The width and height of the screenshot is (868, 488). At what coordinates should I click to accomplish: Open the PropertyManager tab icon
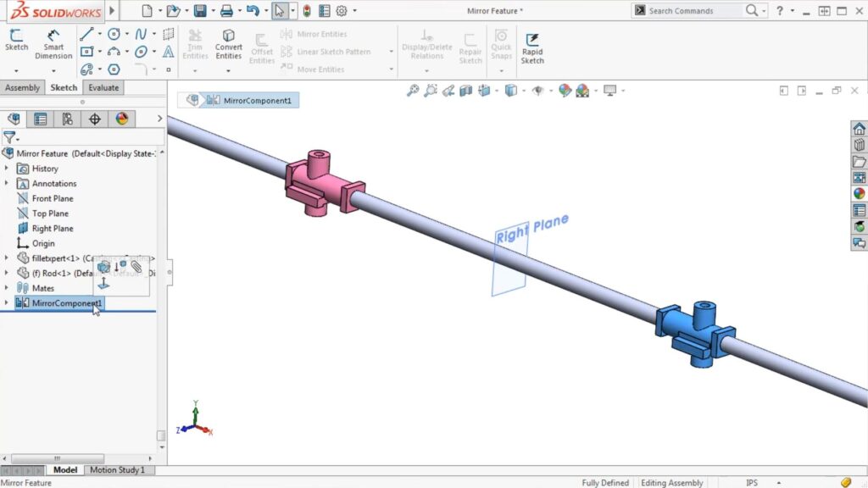41,119
